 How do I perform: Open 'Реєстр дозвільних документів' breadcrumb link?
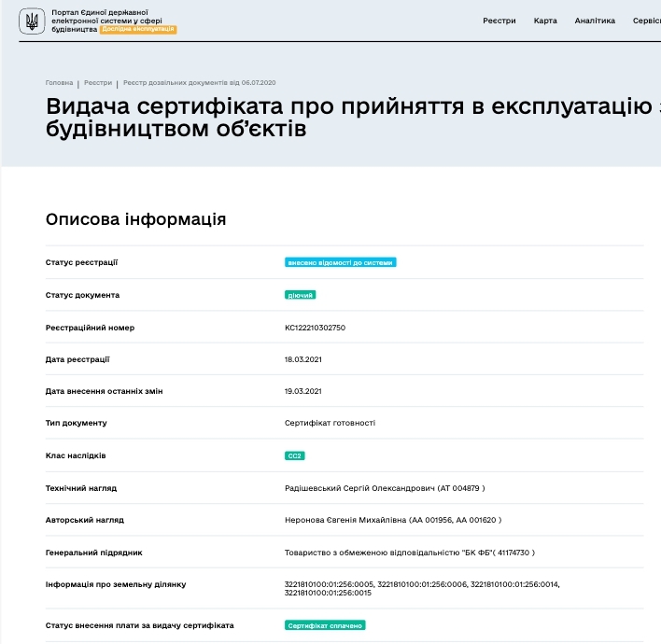(x=200, y=83)
